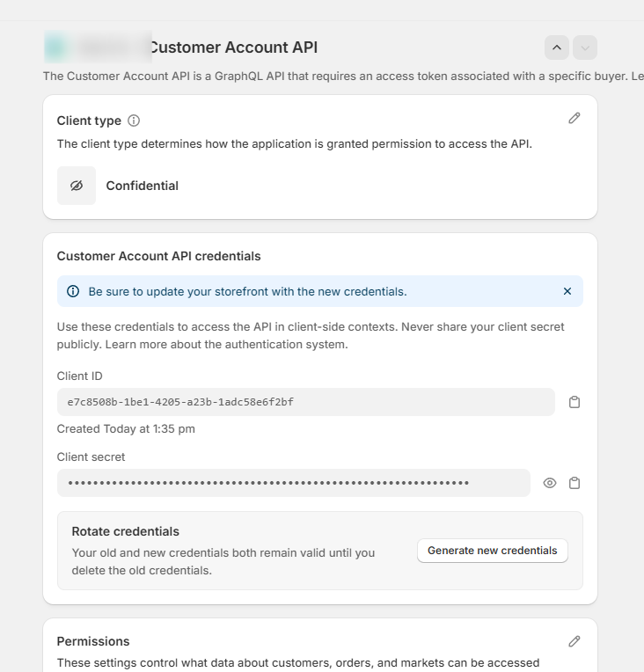Click the Client type info icon
Viewport: 644px width, 672px height.
click(134, 121)
